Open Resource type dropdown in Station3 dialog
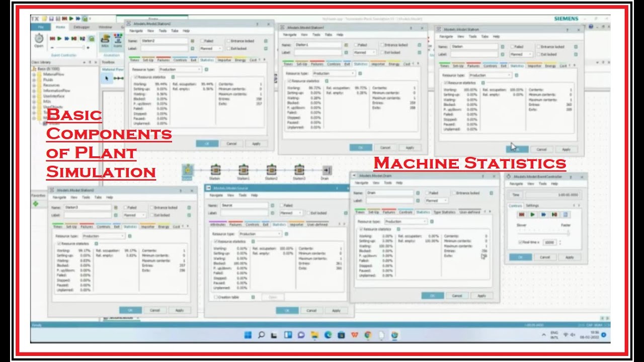The height and width of the screenshot is (362, 644). pyautogui.click(x=103, y=236)
